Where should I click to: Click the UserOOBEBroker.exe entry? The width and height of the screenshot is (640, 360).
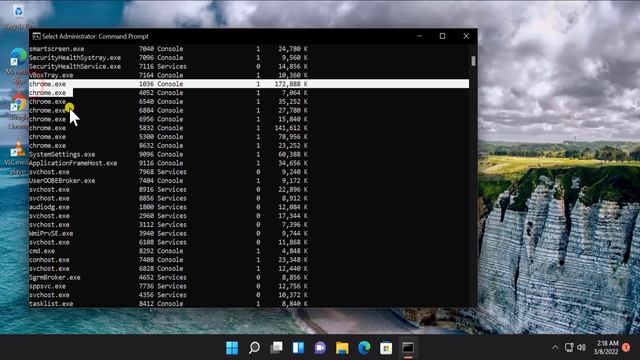point(62,181)
